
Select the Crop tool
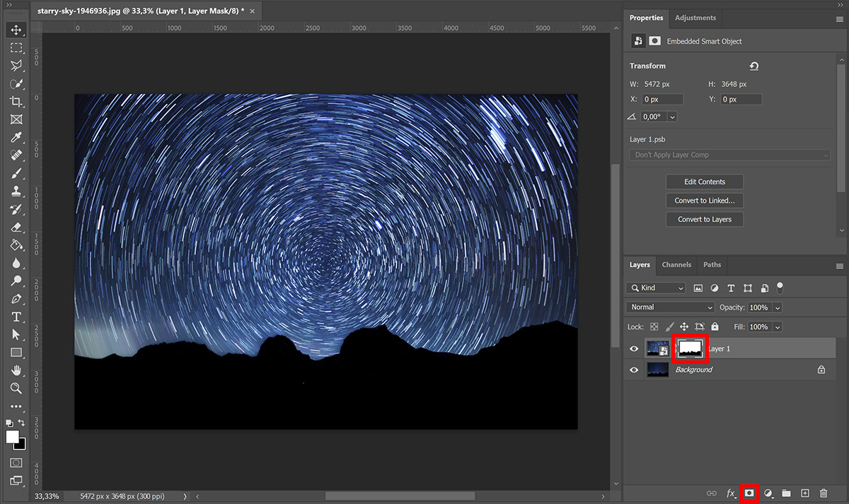tap(16, 102)
